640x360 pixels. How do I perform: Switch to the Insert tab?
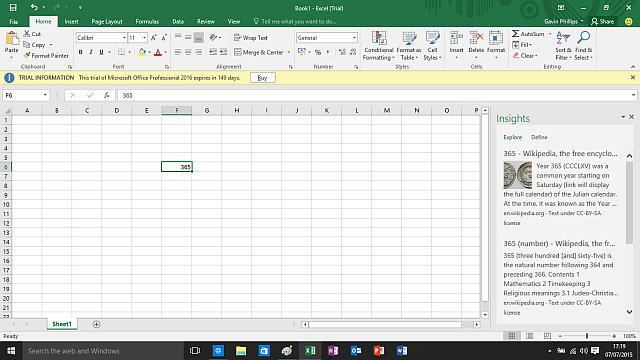click(x=71, y=22)
